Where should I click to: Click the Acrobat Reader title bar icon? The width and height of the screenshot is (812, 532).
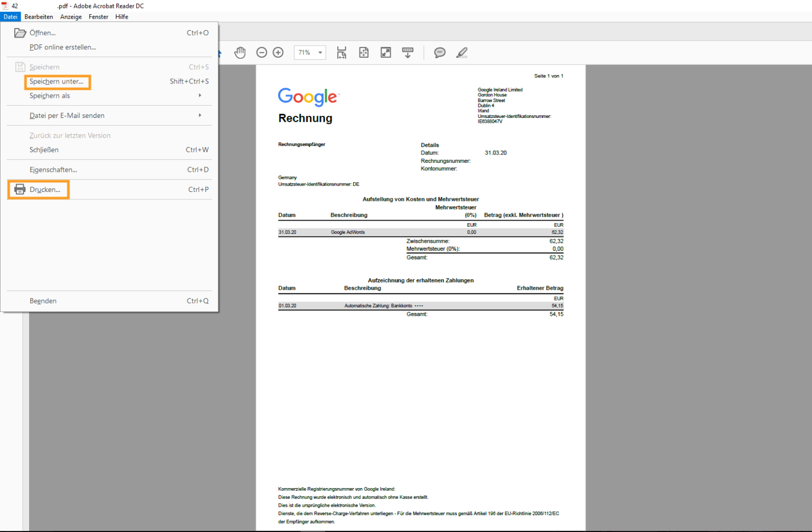(5, 6)
